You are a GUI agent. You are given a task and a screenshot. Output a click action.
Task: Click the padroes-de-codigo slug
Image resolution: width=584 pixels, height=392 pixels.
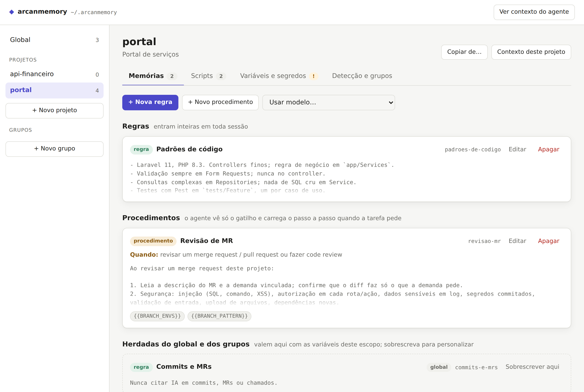(472, 150)
